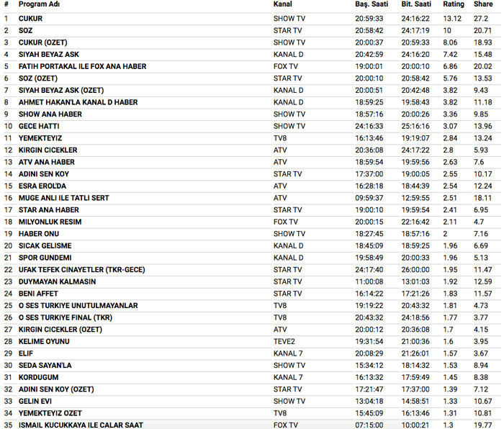Click the rating value '2.84'
This screenshot has width=504, height=429.
pos(450,138)
